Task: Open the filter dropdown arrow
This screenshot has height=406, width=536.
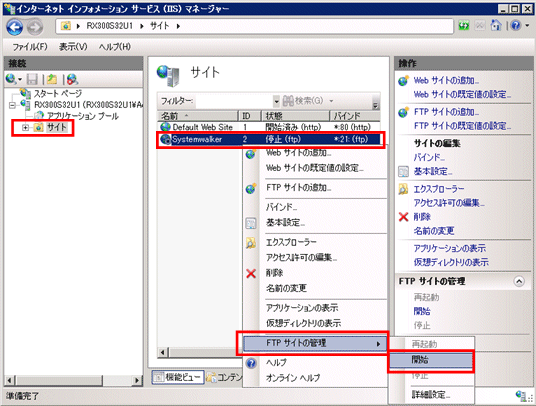Action: 276,101
